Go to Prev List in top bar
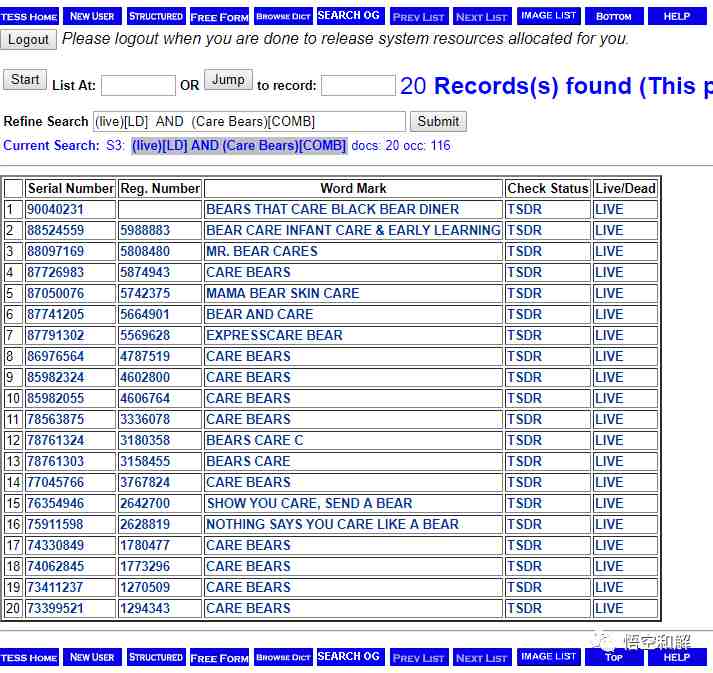This screenshot has height=673, width=713. point(418,16)
